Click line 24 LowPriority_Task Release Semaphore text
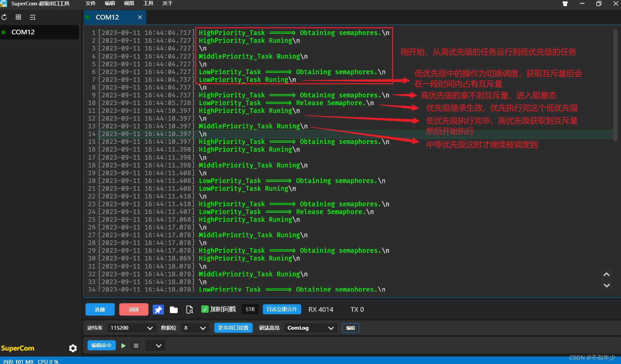This screenshot has width=621, height=364. coord(286,212)
